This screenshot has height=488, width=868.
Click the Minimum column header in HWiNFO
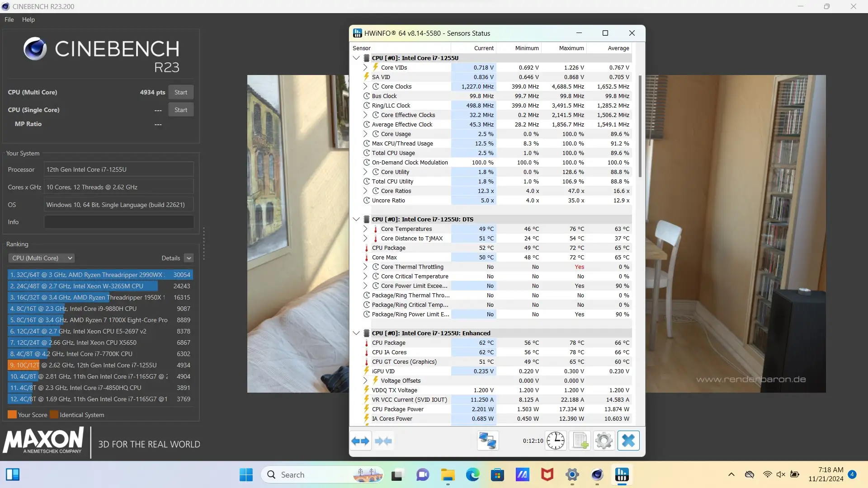coord(519,48)
